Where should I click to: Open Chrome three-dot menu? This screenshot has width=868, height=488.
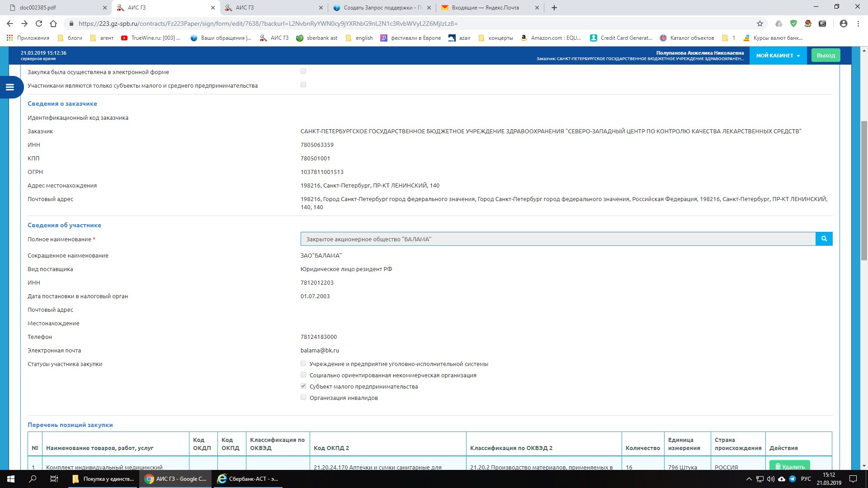click(x=858, y=23)
